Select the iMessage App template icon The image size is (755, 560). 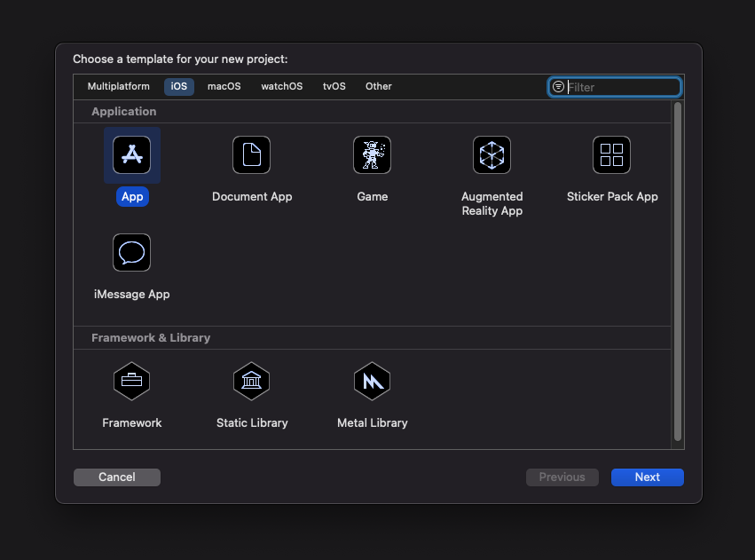click(131, 252)
